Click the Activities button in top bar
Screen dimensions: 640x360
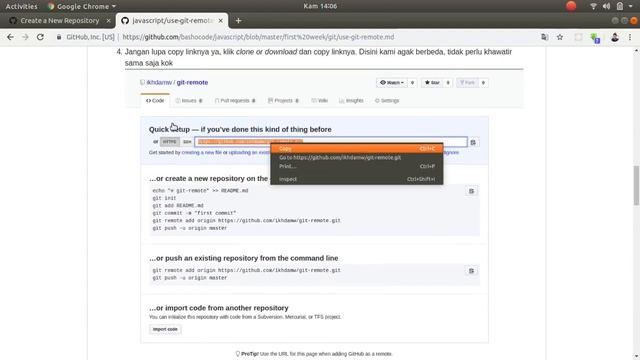21,6
